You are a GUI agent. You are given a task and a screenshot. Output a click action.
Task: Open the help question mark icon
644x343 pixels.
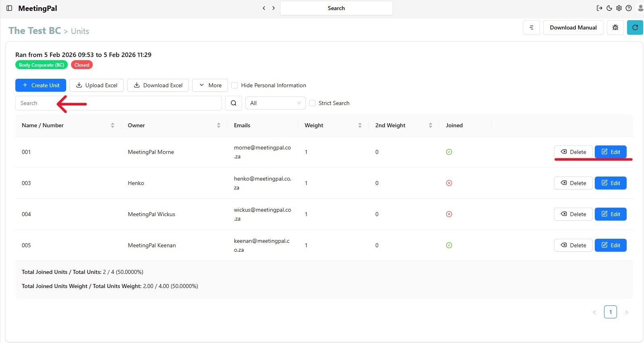coord(629,8)
